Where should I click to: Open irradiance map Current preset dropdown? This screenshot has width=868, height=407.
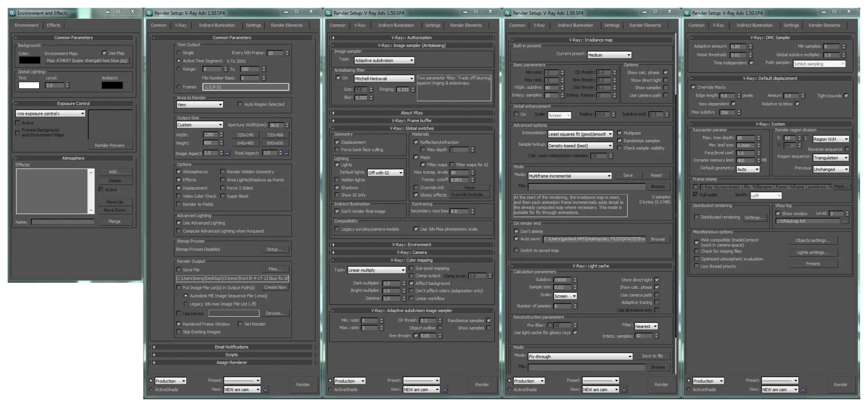tap(609, 55)
